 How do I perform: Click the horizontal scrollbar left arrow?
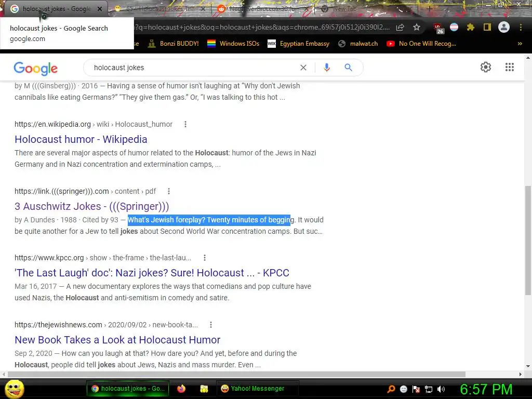coord(4,374)
